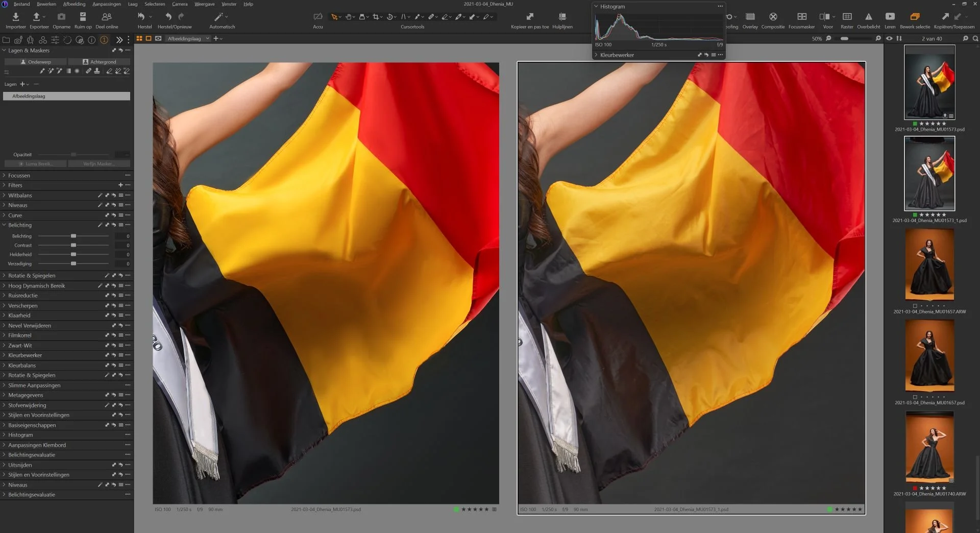Viewport: 980px width, 533px height.
Task: Toggle the Voor before/after view
Action: pyautogui.click(x=824, y=17)
